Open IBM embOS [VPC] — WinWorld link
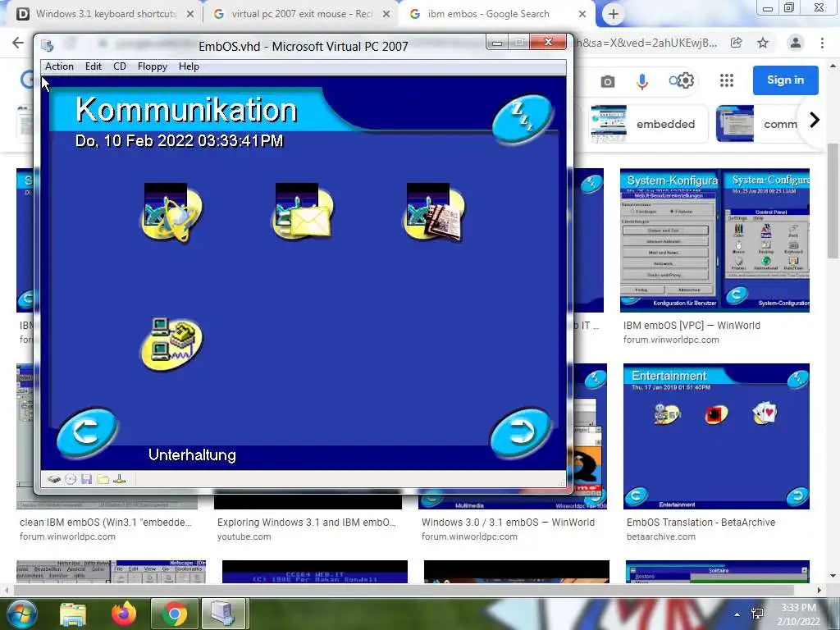Image resolution: width=840 pixels, height=630 pixels. (692, 325)
